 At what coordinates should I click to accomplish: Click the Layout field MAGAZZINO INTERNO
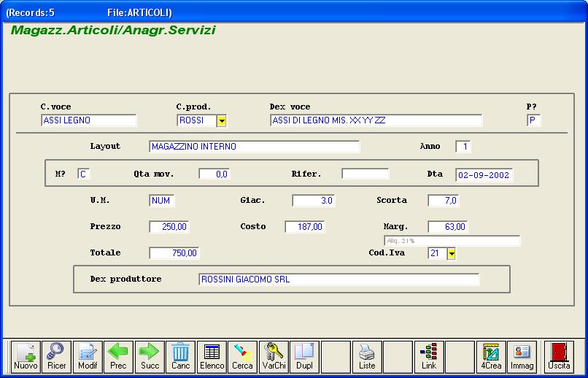(255, 147)
